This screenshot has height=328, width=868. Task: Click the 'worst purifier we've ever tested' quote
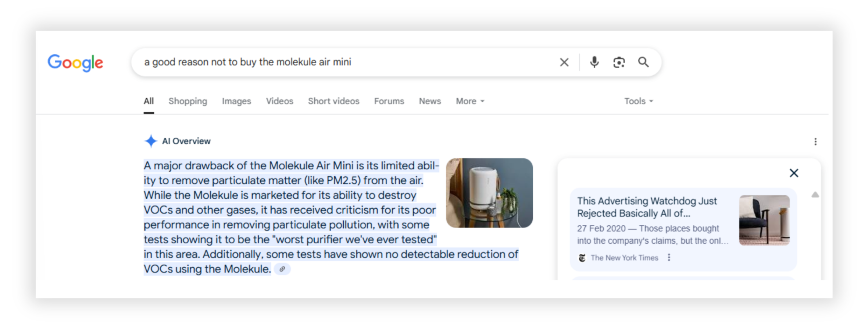click(354, 240)
